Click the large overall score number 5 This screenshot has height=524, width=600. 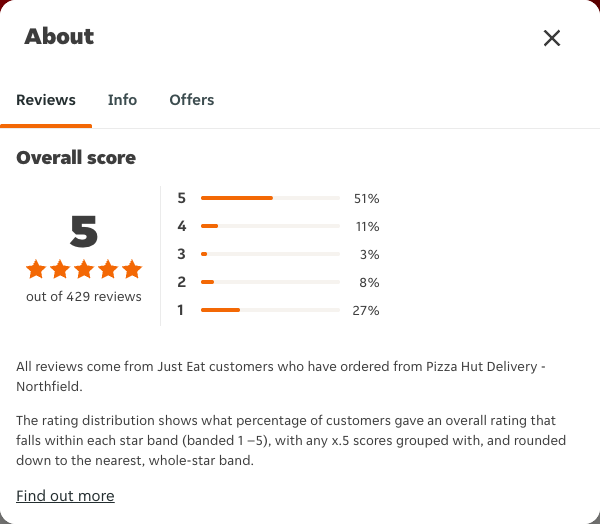pyautogui.click(x=84, y=231)
